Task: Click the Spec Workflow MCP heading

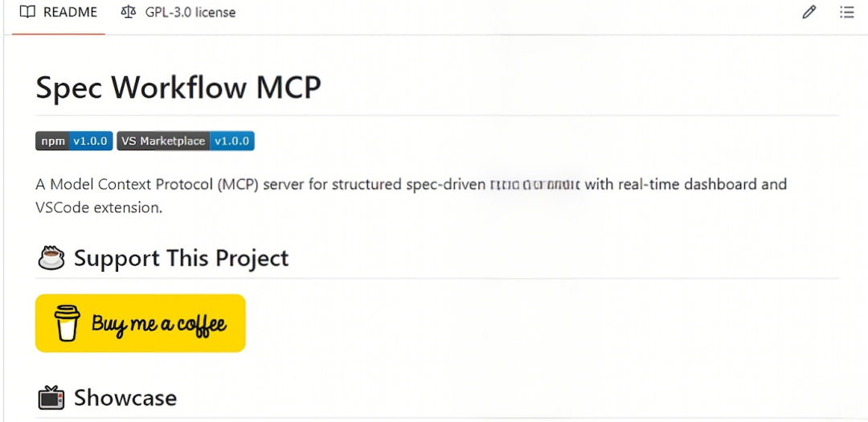Action: (x=178, y=87)
